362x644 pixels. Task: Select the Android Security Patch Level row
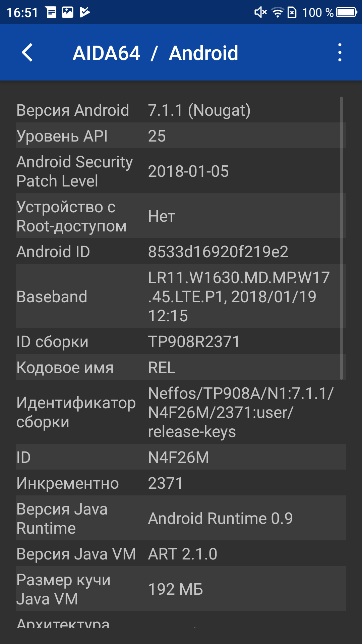coord(181,171)
